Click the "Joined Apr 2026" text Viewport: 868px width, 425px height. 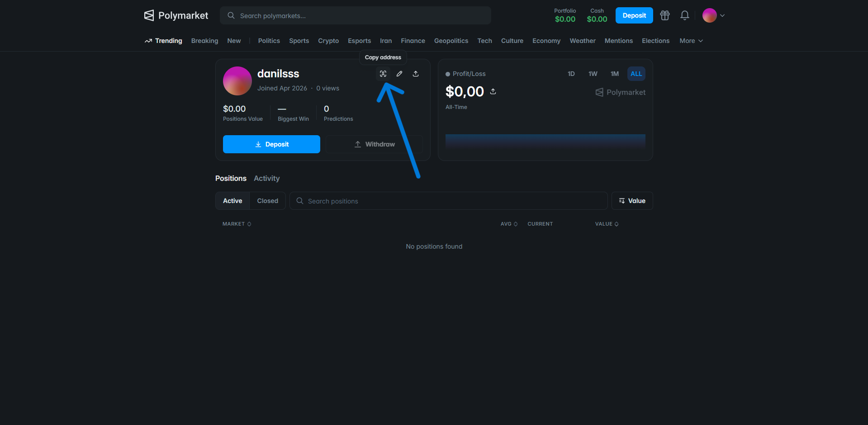click(282, 88)
